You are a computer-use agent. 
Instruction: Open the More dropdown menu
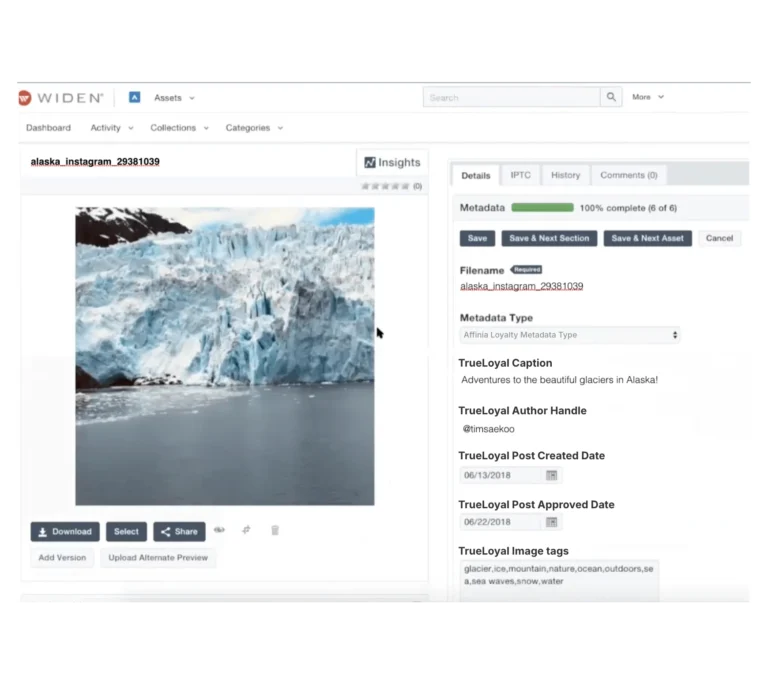647,97
